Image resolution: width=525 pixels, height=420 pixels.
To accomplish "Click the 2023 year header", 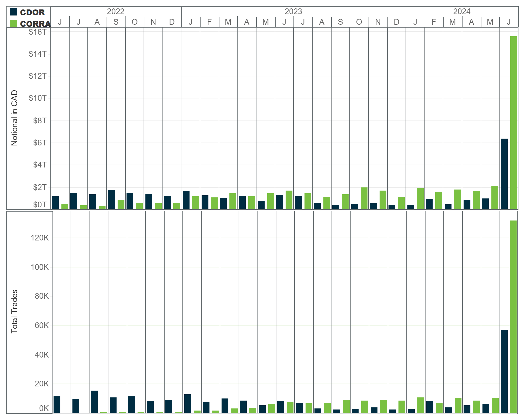I will coord(293,12).
